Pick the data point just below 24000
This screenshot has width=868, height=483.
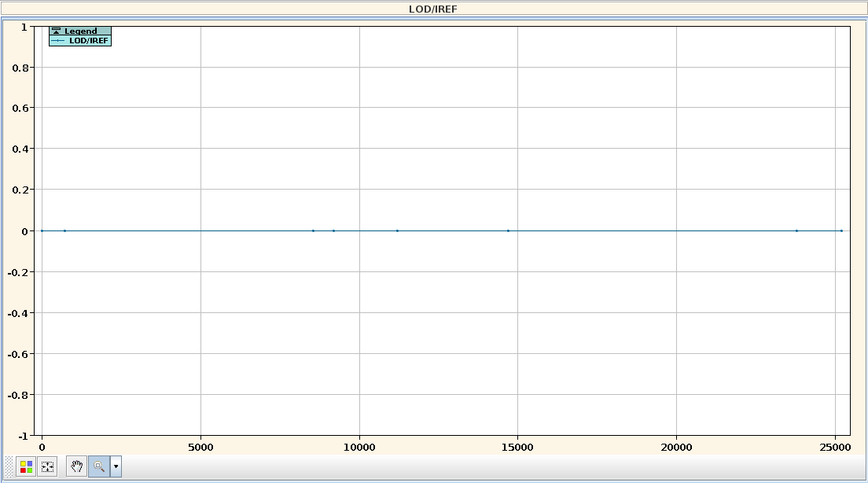796,230
